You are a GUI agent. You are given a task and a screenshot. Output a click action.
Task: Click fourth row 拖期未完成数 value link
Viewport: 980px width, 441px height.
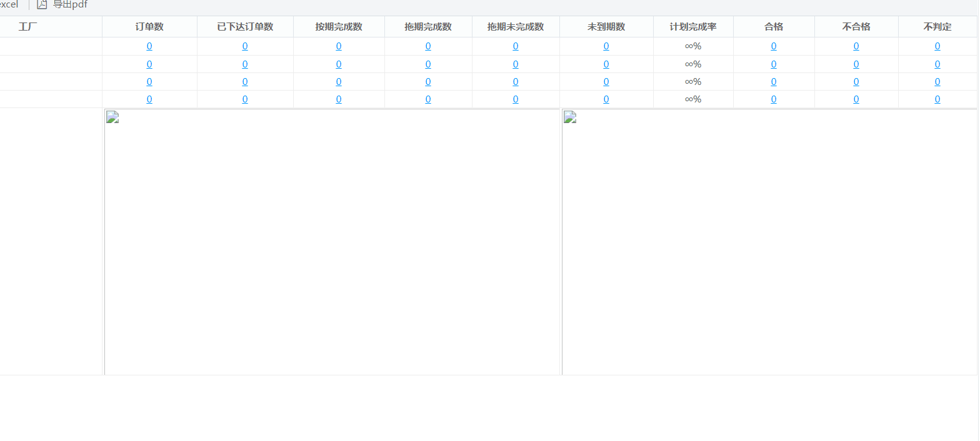516,99
